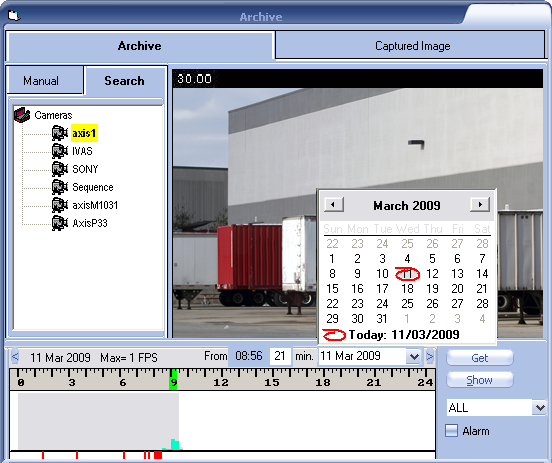The image size is (552, 463).
Task: Open the date dropdown showing 11 Mar 2009
Action: pos(414,357)
